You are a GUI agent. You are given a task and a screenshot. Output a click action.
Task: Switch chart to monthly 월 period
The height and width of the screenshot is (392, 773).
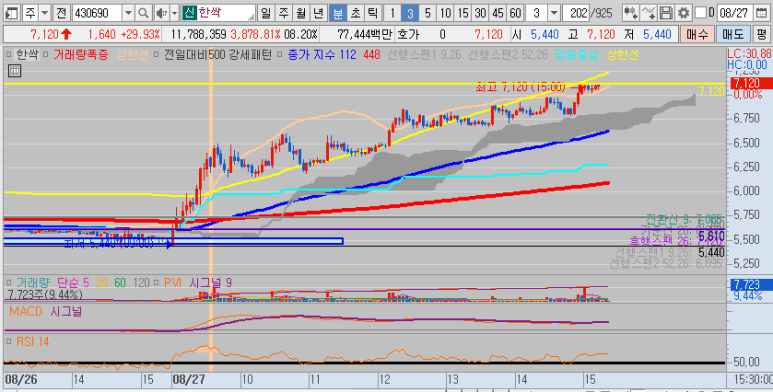301,13
